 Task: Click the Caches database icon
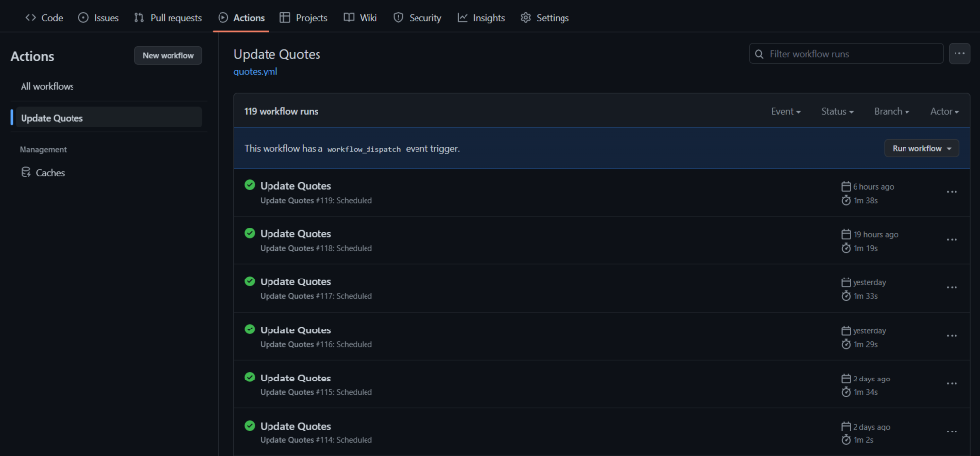tap(25, 172)
